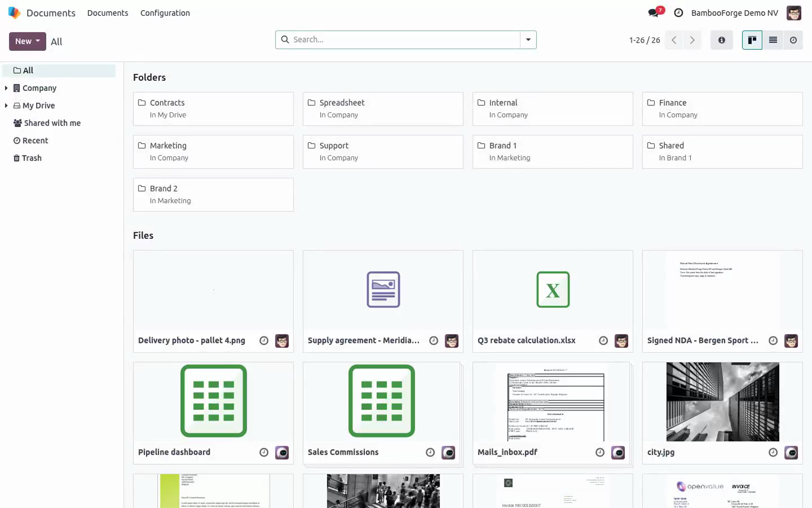Switch to activity view
Screen dimensions: 812x508
(x=793, y=40)
